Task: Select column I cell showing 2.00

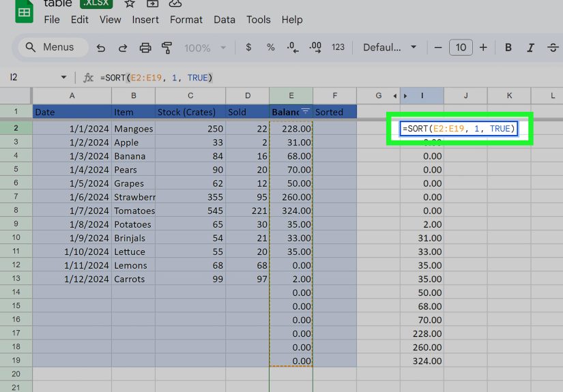Action: 422,224
